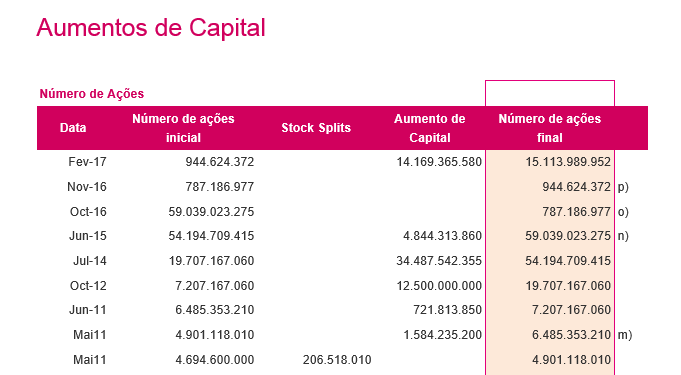Click the empty outlined box above final column

pyautogui.click(x=550, y=93)
